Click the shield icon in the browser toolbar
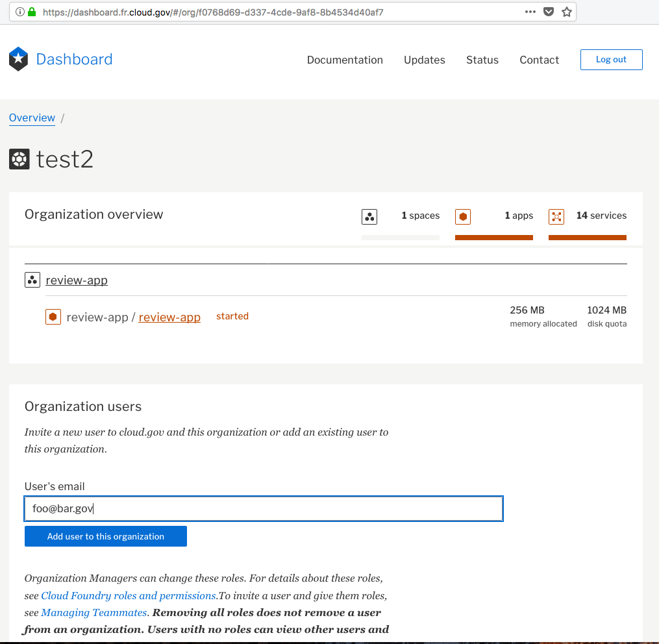Screen dimensions: 659x644 pyautogui.click(x=549, y=11)
